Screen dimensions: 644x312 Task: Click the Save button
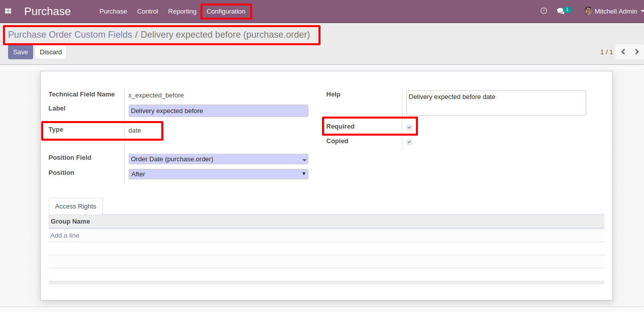pyautogui.click(x=21, y=52)
